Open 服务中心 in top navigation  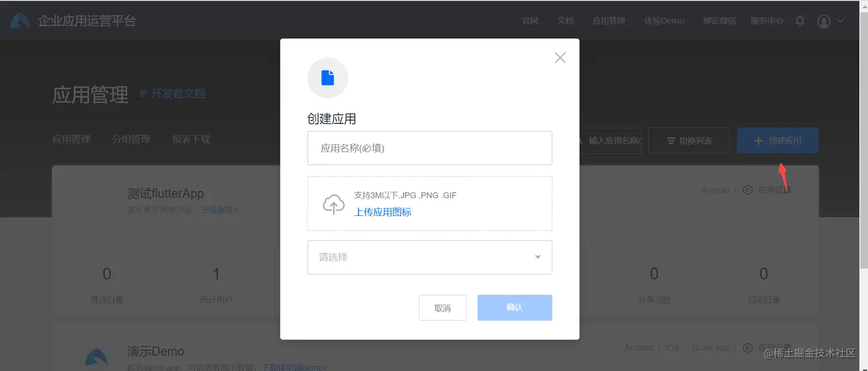tap(767, 21)
